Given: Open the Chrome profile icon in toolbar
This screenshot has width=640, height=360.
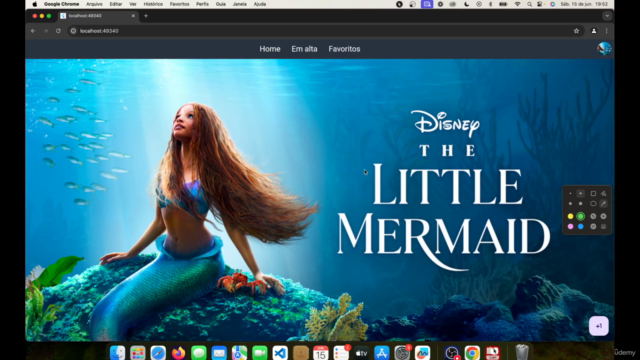Looking at the screenshot, I should pos(594,31).
